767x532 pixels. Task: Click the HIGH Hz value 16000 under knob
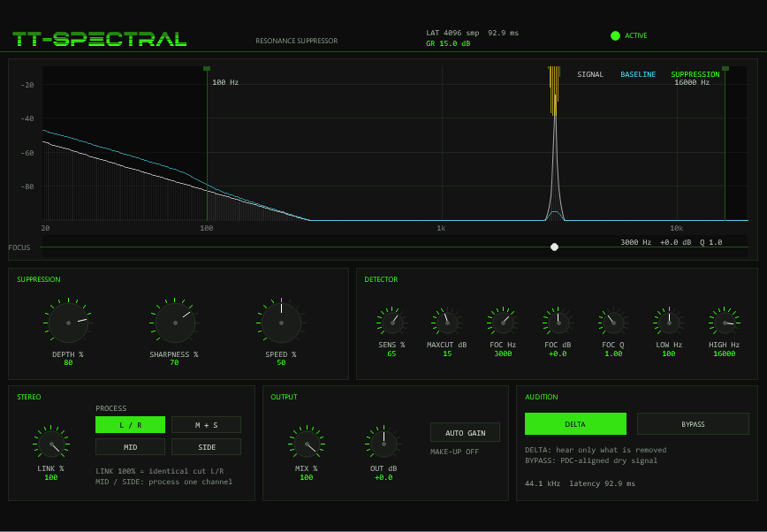[725, 353]
